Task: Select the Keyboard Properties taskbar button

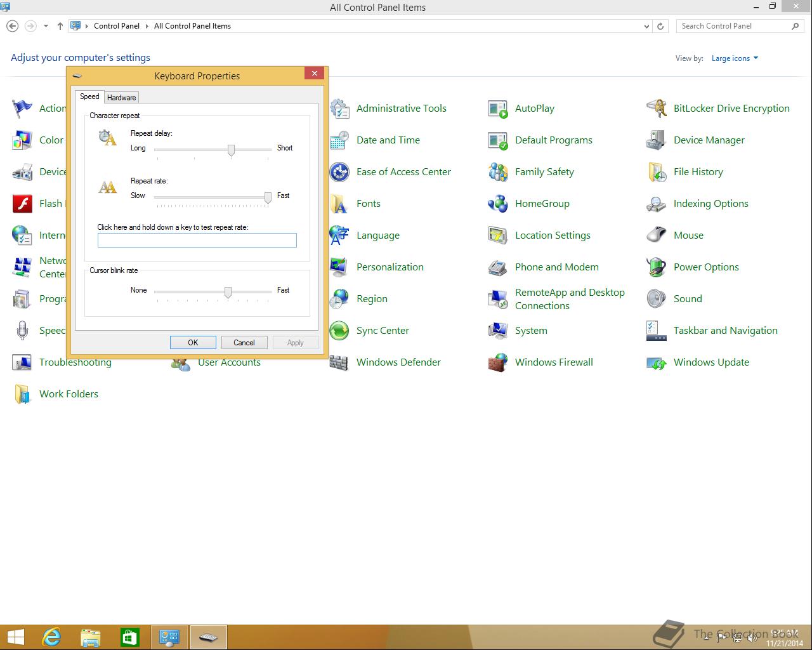Action: click(209, 637)
